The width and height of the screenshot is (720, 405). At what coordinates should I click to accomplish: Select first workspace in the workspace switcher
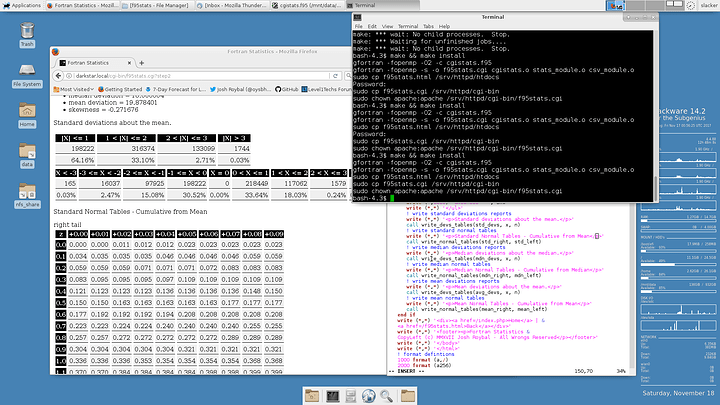616,5
